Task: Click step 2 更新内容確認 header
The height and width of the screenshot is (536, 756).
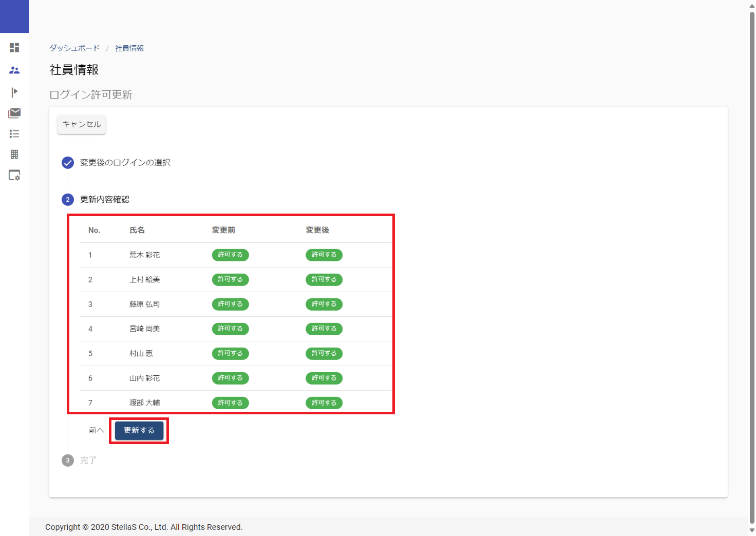Action: coord(104,200)
